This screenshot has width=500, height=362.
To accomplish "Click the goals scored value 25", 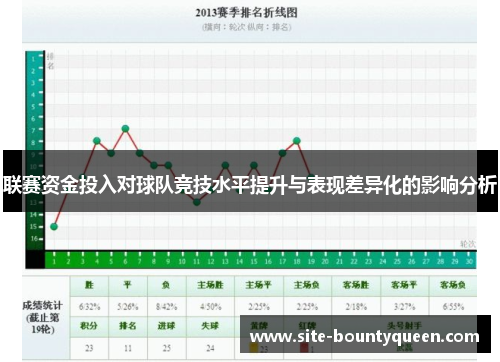I will [x=167, y=348].
